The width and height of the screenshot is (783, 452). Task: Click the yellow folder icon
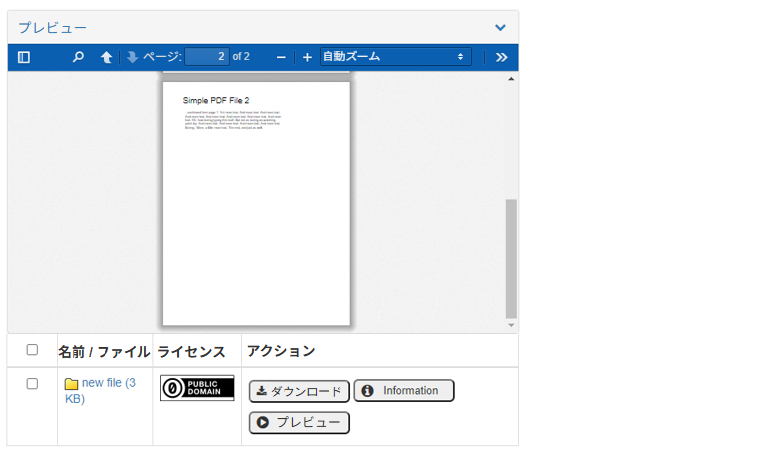72,384
